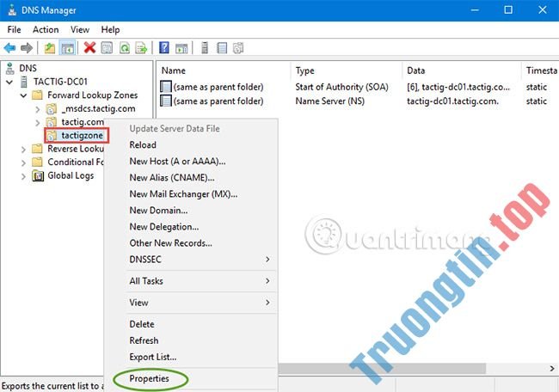Click the red X Delete toolbar icon

[89, 47]
